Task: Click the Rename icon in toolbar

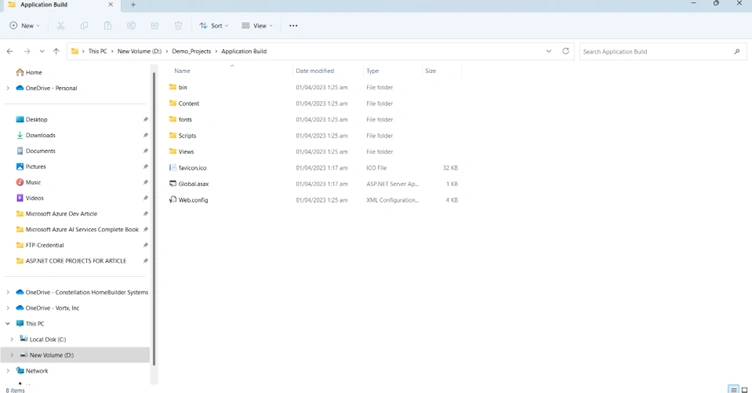Action: click(x=131, y=26)
